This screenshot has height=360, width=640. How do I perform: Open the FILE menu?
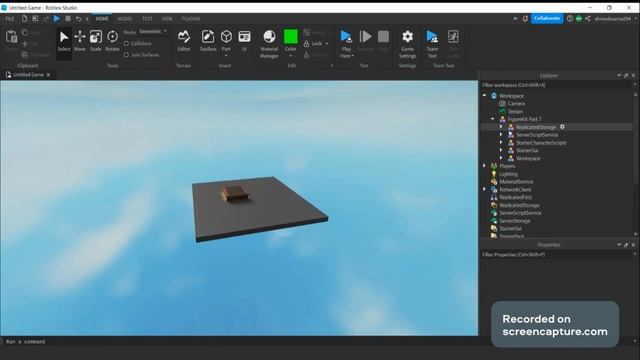coord(10,19)
